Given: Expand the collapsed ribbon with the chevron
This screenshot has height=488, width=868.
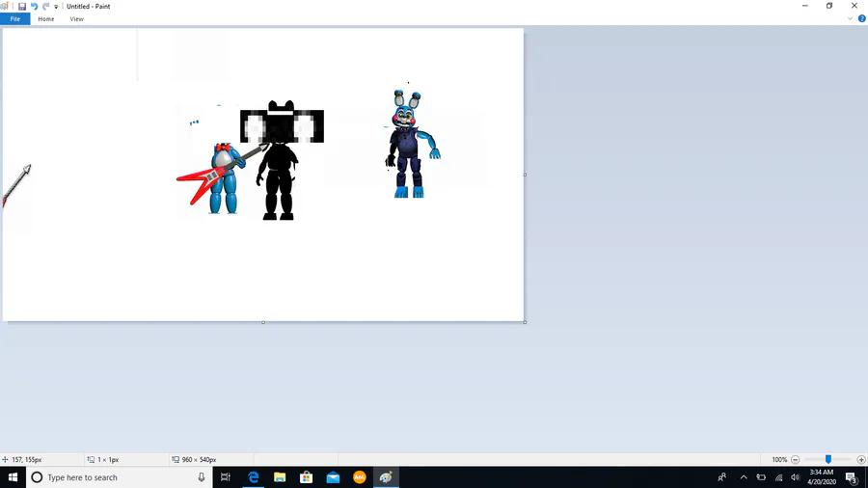Looking at the screenshot, I should click(x=850, y=19).
